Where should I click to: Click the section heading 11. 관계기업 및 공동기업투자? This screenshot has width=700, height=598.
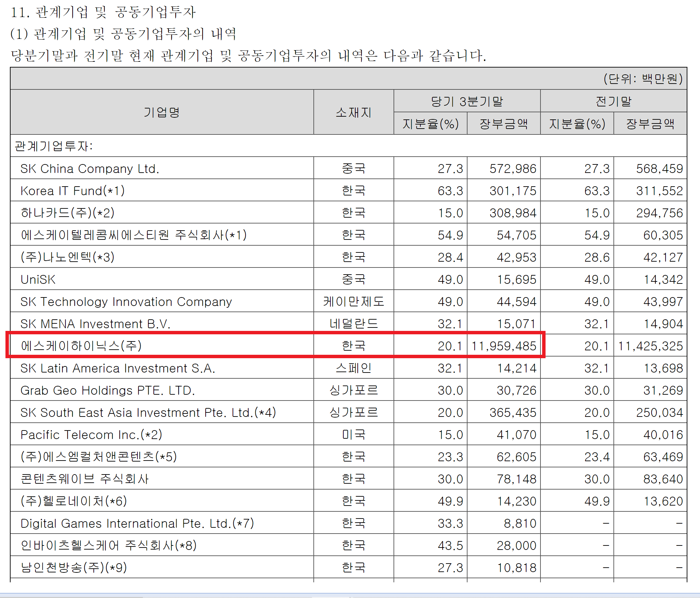pos(103,13)
